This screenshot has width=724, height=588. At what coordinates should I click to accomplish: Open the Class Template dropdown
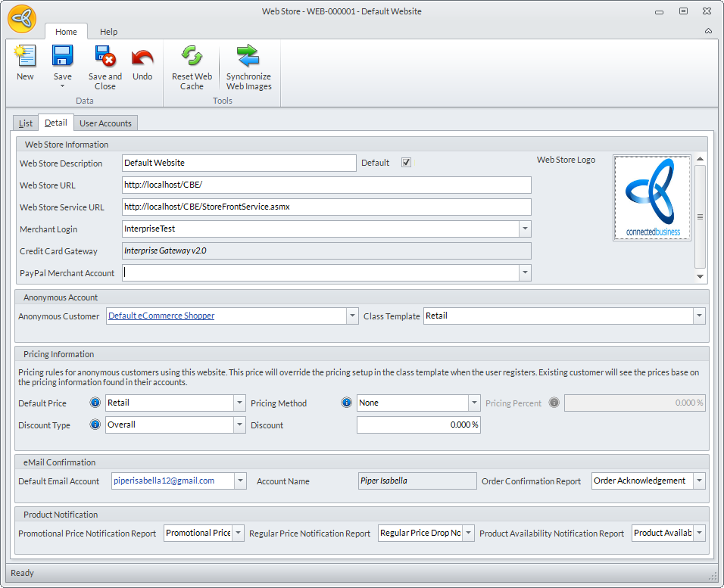699,316
